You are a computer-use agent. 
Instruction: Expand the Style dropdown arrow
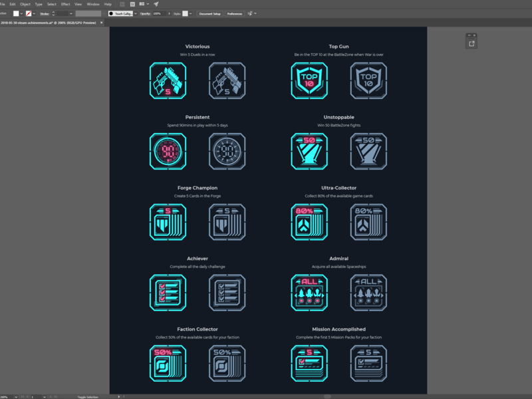click(191, 13)
